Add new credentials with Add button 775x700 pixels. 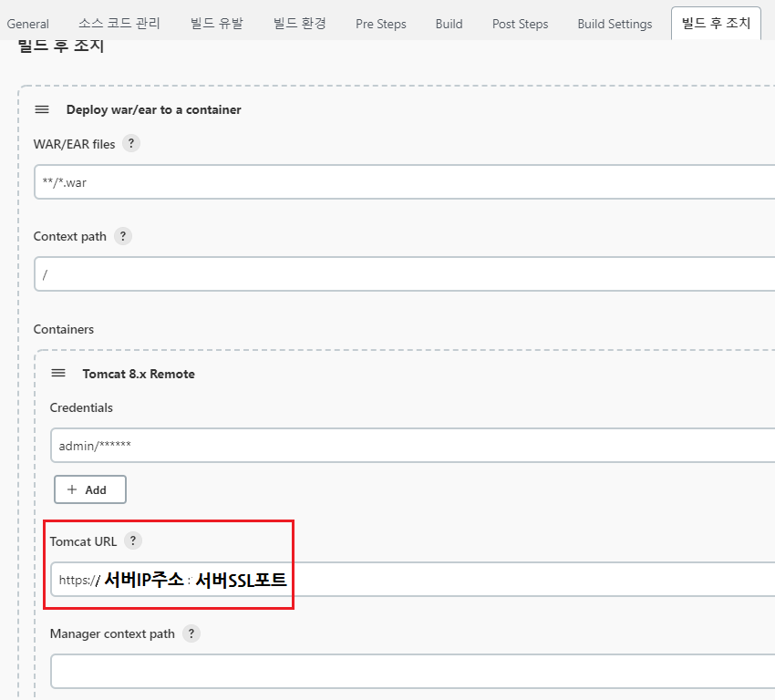[x=90, y=489]
